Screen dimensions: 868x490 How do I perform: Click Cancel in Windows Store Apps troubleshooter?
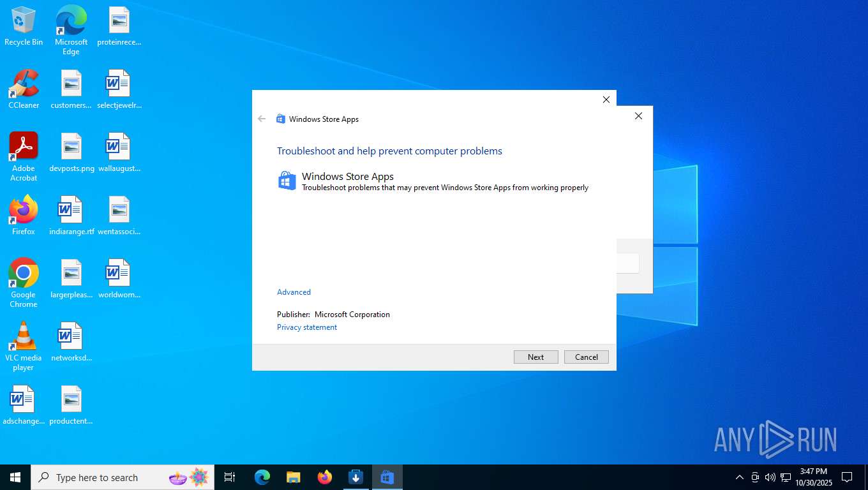click(x=586, y=357)
